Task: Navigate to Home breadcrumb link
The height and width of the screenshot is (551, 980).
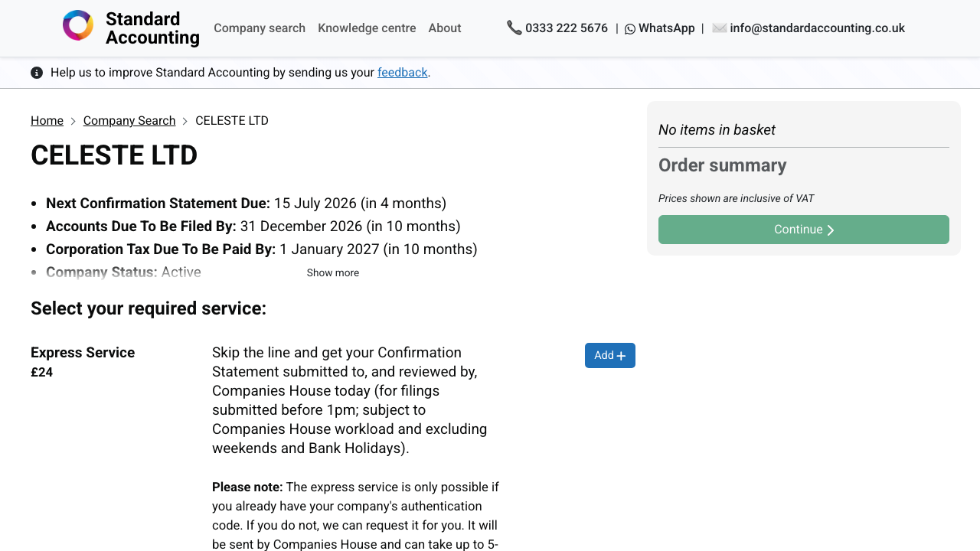Action: tap(47, 121)
